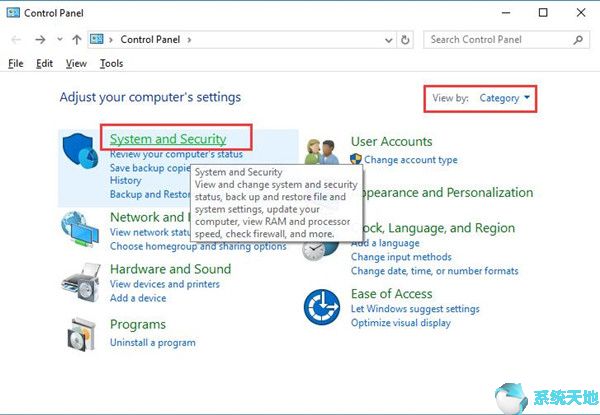This screenshot has height=415, width=600.
Task: Open the Programs category
Action: tap(138, 324)
